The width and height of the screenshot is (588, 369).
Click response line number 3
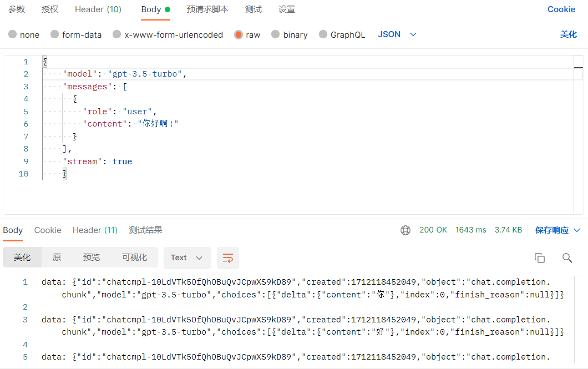point(25,320)
